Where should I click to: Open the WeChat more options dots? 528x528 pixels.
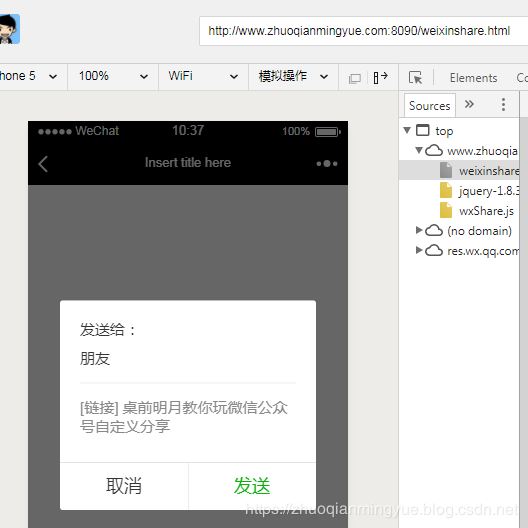pyautogui.click(x=327, y=164)
